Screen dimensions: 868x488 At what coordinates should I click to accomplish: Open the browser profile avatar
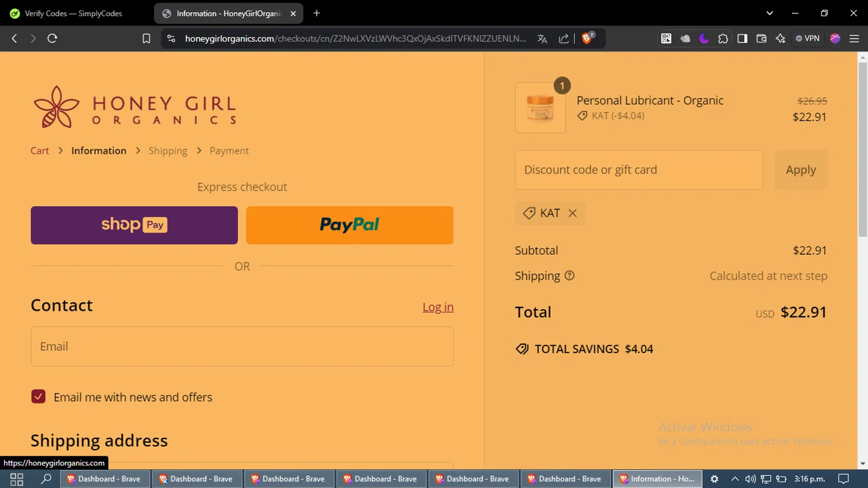[835, 38]
